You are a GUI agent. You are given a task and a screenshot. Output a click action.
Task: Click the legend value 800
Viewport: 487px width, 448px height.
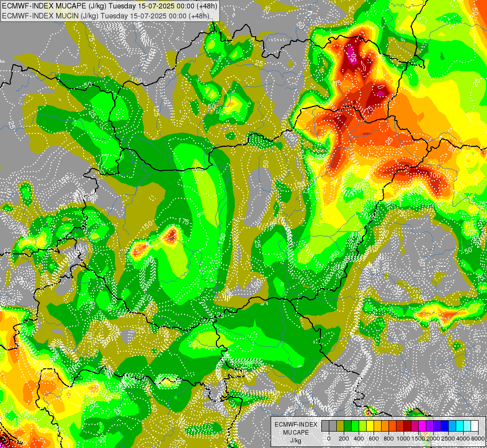tap(389, 439)
